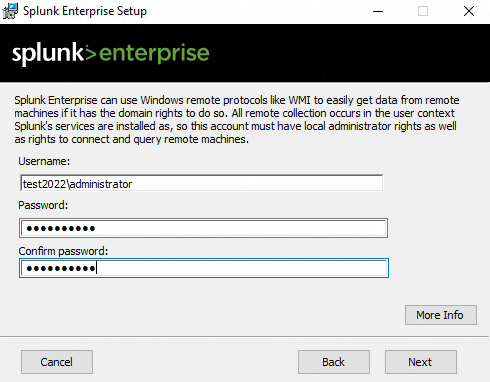Click the 'Confirm password:' label
Screen dimensions: 490x382
point(63,251)
